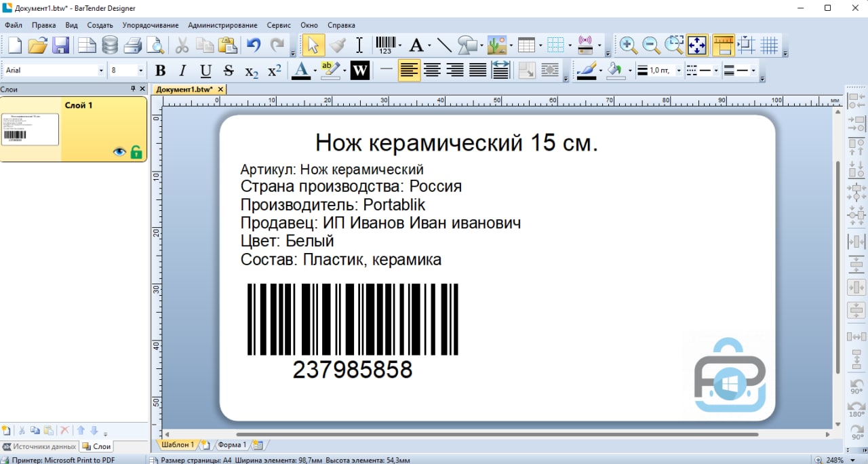Screen dimensions: 868x464
Task: Toggle snap to objects
Action: point(746,45)
